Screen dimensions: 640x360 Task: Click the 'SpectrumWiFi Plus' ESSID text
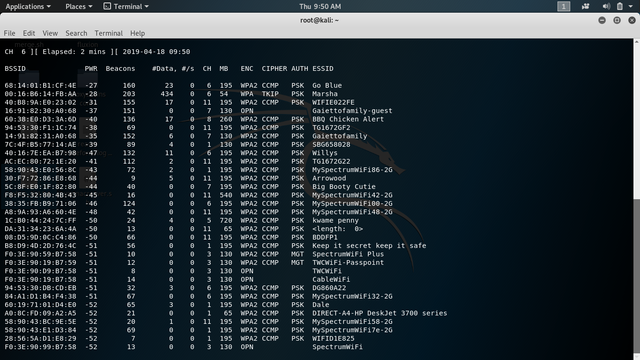pyautogui.click(x=348, y=254)
